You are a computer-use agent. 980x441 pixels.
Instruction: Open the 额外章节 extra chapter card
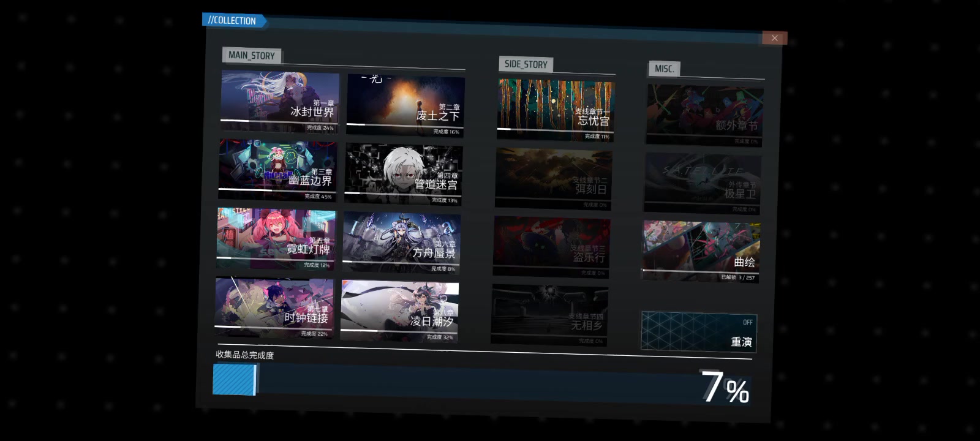(704, 115)
